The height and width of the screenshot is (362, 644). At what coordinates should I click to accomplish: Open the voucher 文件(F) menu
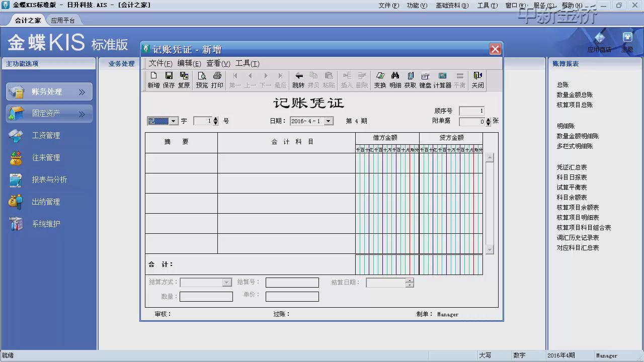click(160, 63)
